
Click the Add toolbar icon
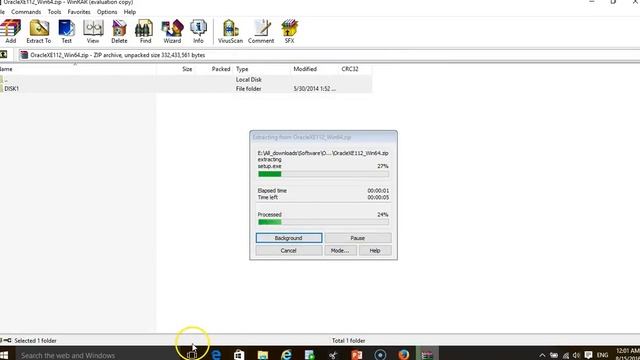pos(11,31)
